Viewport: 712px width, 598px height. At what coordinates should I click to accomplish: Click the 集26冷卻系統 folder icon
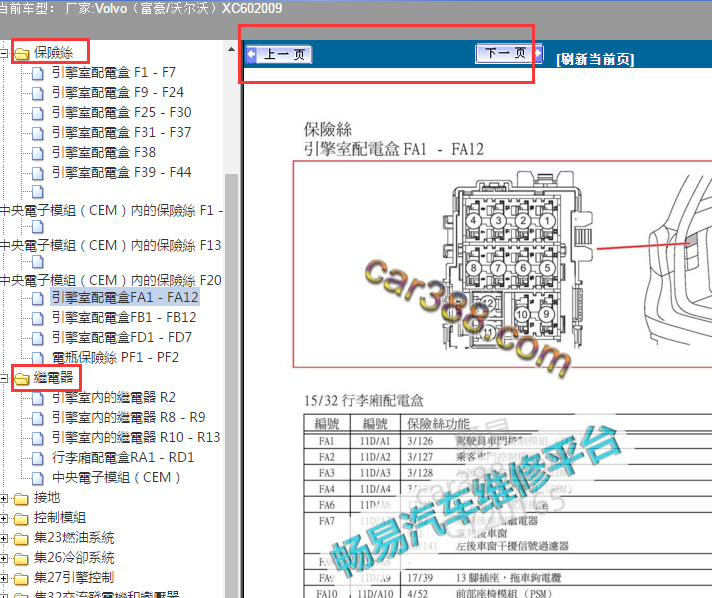click(21, 558)
